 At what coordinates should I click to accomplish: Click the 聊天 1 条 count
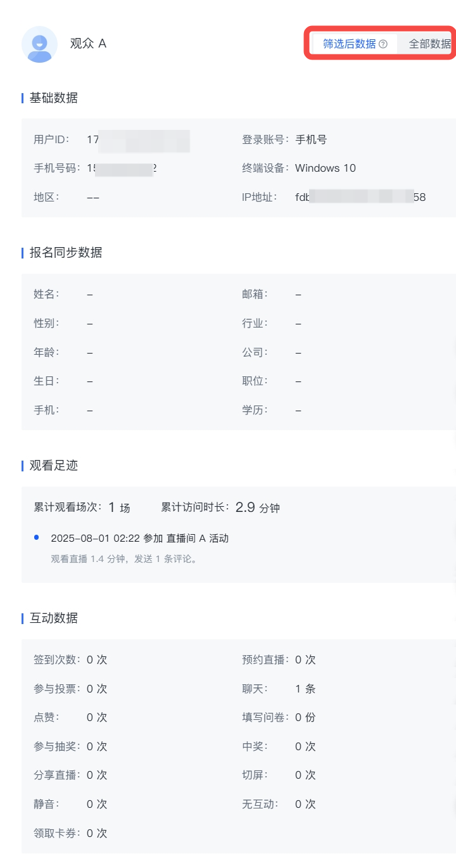pos(305,689)
